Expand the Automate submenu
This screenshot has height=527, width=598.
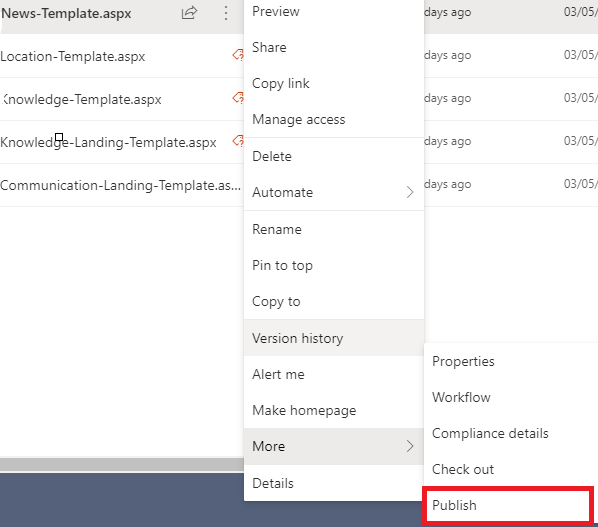pos(334,192)
